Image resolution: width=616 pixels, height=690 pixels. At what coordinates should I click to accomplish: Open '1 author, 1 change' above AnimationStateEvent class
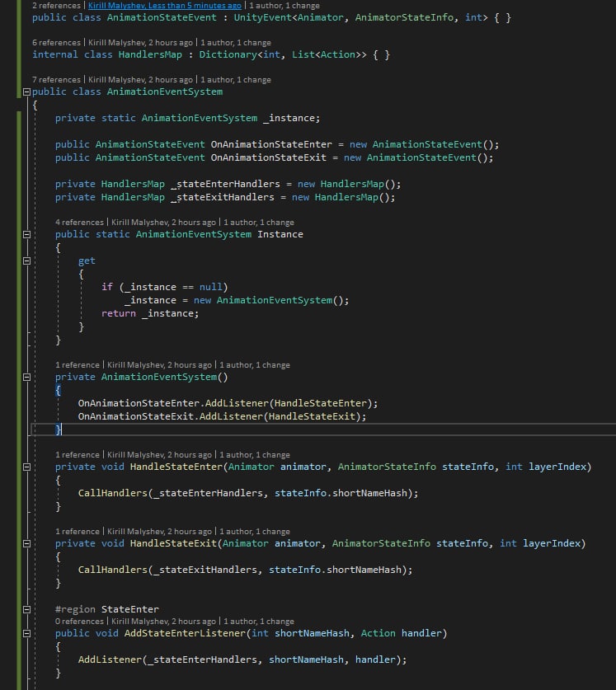[x=284, y=6]
